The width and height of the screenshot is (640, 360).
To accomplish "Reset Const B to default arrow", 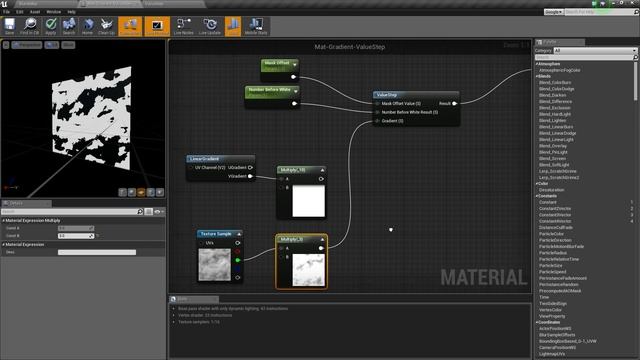I will click(x=98, y=236).
